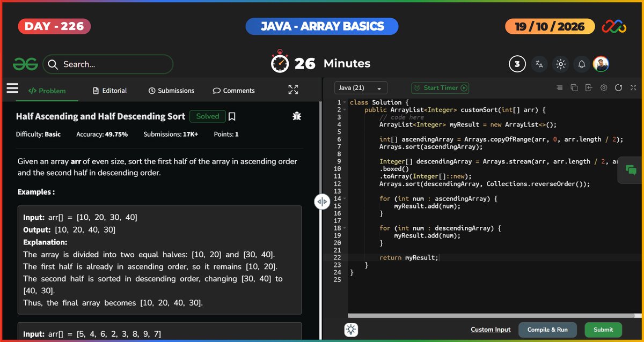
Task: Collapse the for loop fold at line 14
Action: (344, 198)
